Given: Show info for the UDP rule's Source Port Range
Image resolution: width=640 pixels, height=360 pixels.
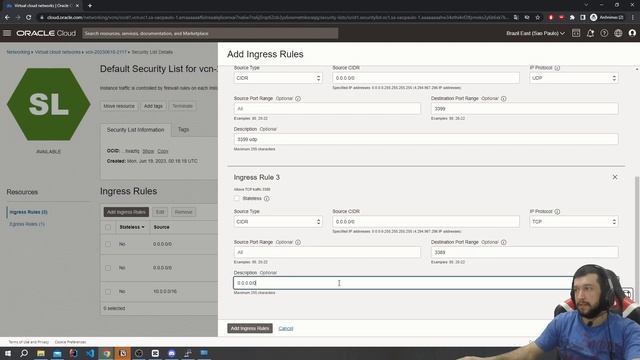Looking at the screenshot, I should (x=298, y=99).
